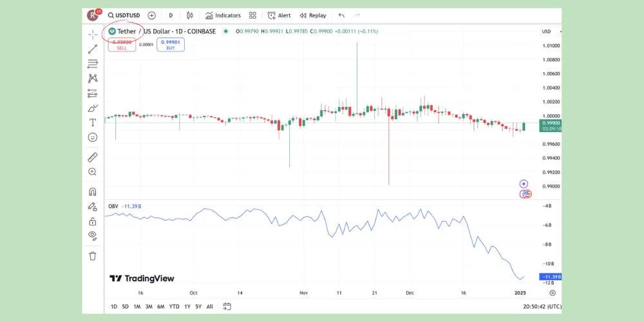Activate the Zoom In magnifier tool
The width and height of the screenshot is (644, 322).
coord(93,172)
